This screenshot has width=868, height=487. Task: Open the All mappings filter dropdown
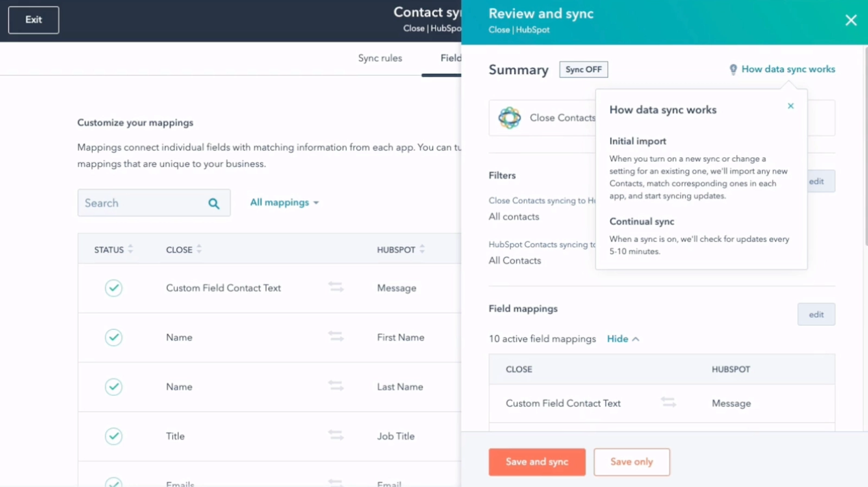point(284,202)
